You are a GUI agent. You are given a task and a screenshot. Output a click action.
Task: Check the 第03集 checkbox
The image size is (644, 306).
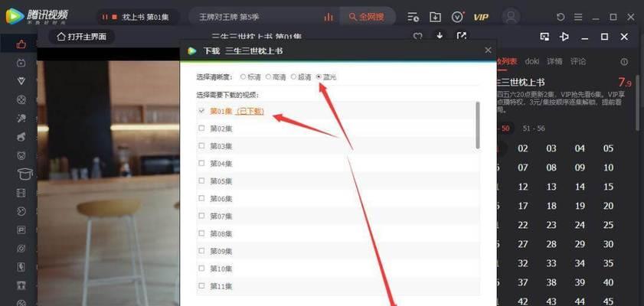(x=201, y=145)
